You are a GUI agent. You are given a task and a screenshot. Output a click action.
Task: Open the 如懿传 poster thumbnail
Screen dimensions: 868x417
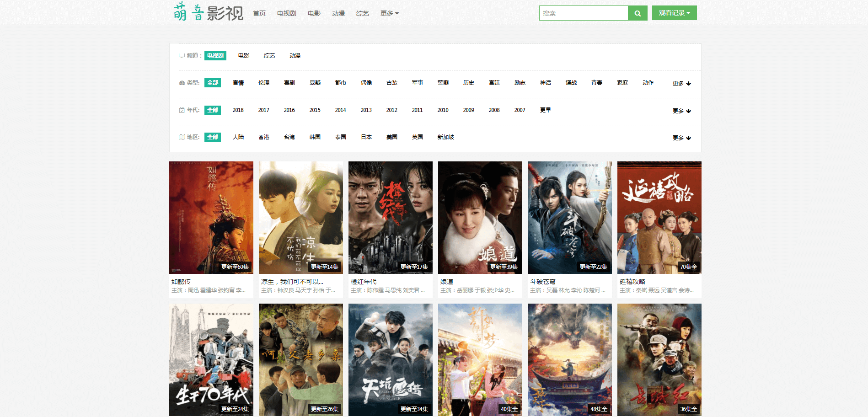(211, 218)
